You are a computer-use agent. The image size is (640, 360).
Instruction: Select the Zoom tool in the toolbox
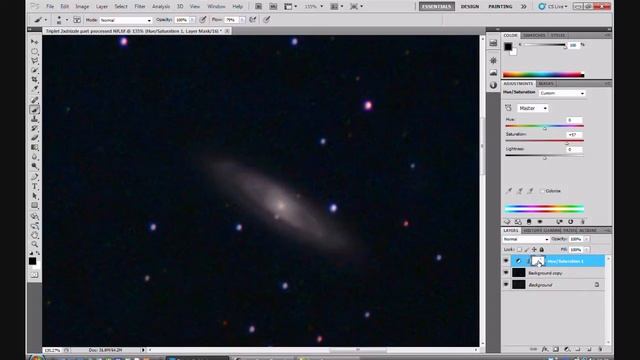point(35,244)
